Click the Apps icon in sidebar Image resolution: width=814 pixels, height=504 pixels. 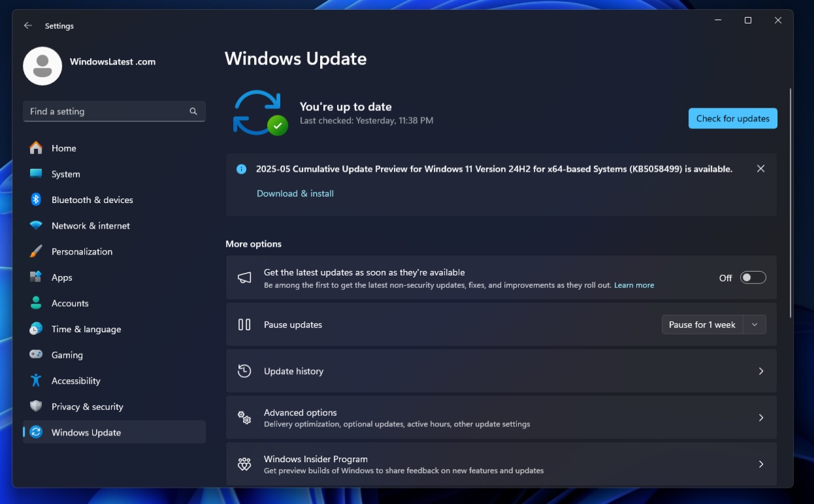pos(36,277)
